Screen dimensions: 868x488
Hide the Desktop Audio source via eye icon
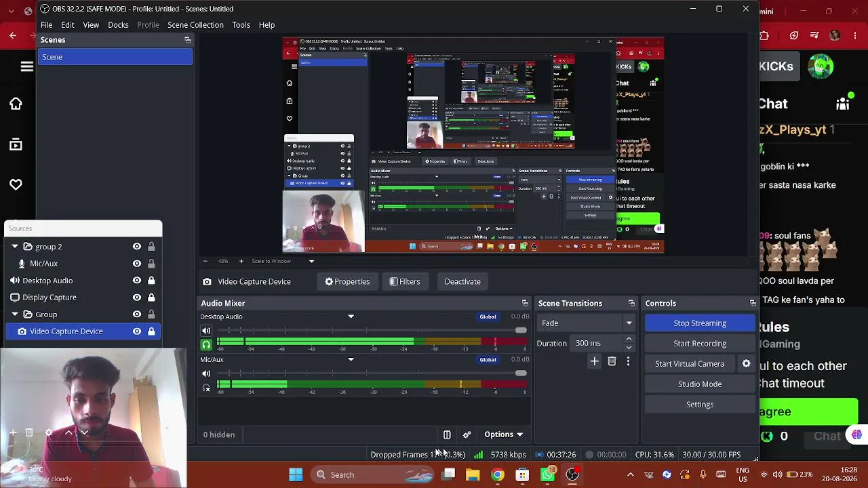click(137, 281)
